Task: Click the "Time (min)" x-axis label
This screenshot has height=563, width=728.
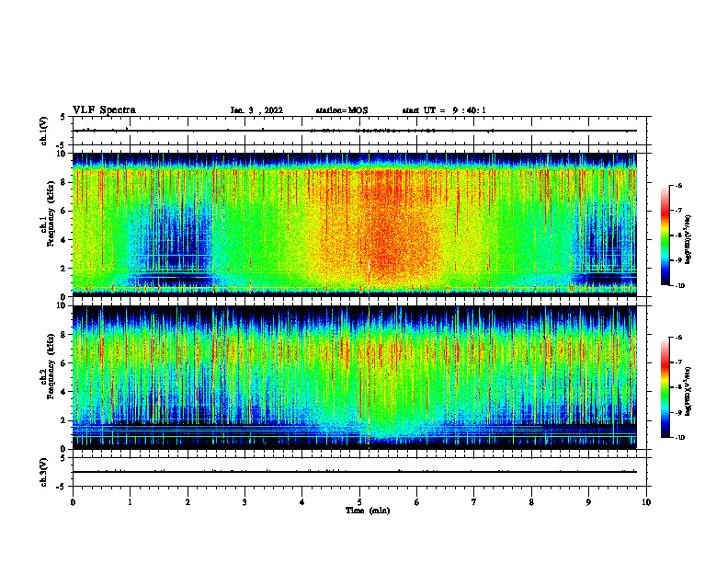Action: (368, 511)
